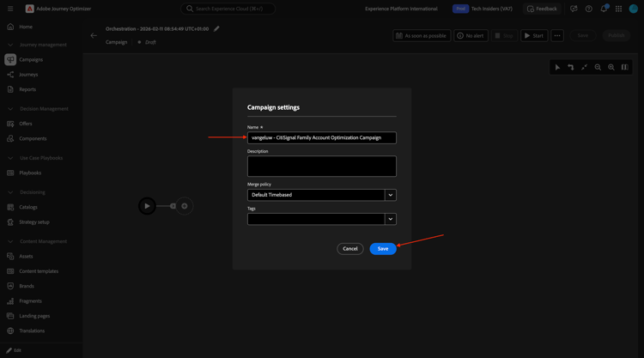Collapse the Use Case Playbooks section
This screenshot has height=358, width=644.
coord(10,158)
